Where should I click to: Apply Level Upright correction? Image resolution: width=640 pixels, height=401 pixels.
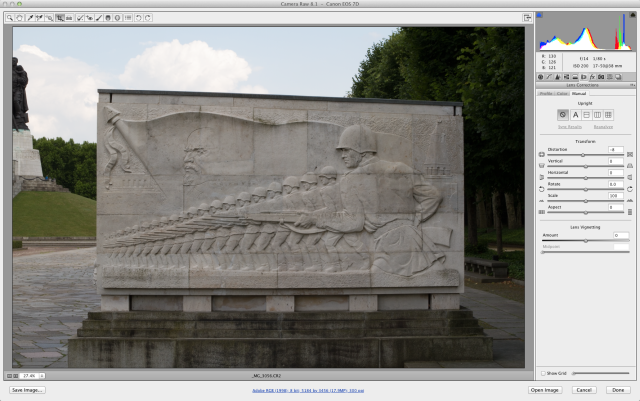click(x=587, y=115)
